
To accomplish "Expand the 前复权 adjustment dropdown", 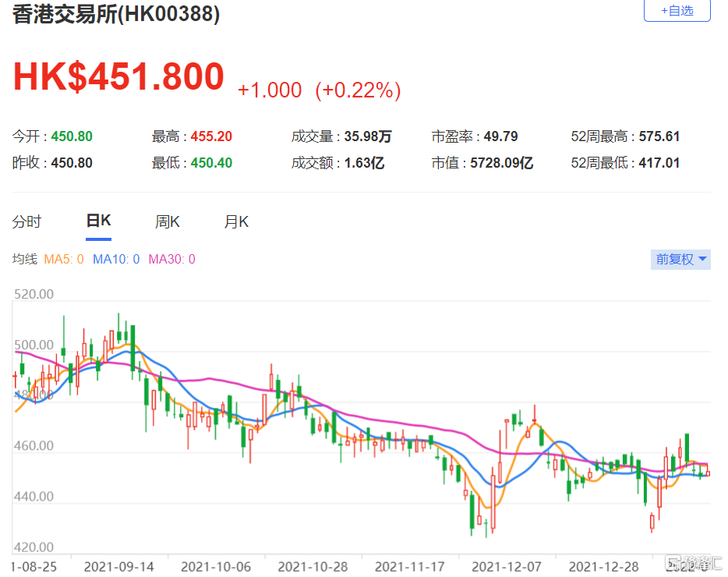I will (680, 259).
